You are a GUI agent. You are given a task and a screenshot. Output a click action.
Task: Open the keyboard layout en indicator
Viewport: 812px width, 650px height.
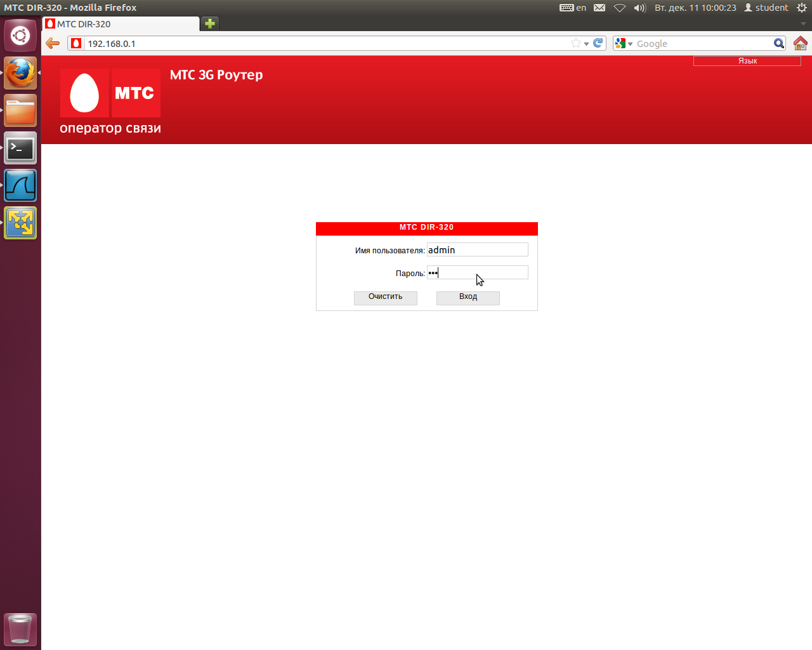(x=573, y=8)
